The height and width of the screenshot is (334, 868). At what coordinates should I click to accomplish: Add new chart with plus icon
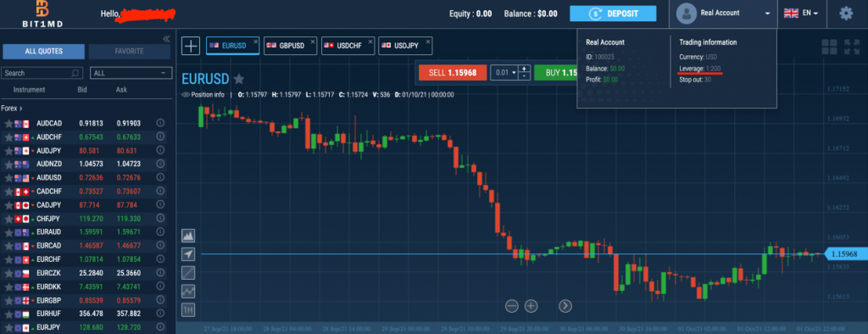191,46
